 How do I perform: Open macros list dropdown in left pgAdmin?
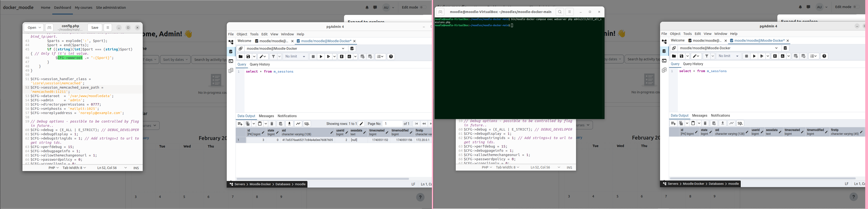[x=380, y=57]
